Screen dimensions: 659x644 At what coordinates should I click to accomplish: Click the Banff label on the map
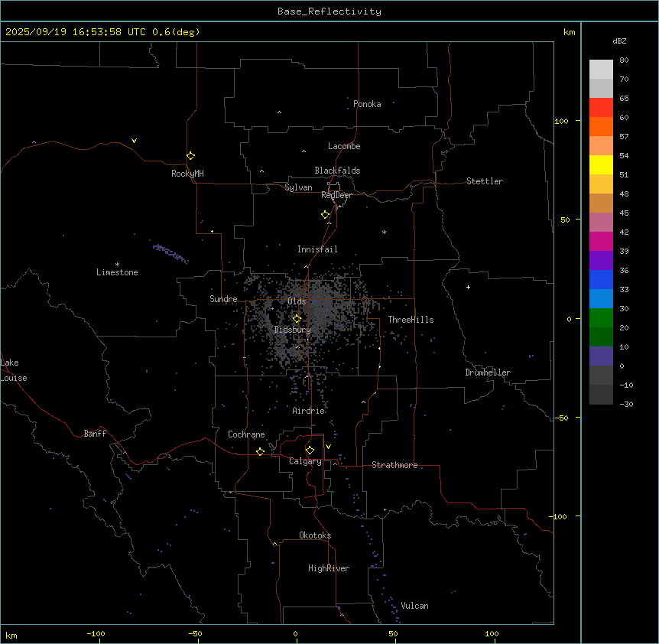(x=95, y=434)
